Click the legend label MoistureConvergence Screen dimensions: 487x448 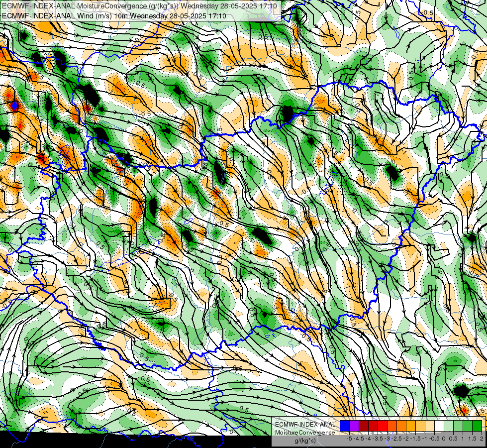click(x=305, y=433)
